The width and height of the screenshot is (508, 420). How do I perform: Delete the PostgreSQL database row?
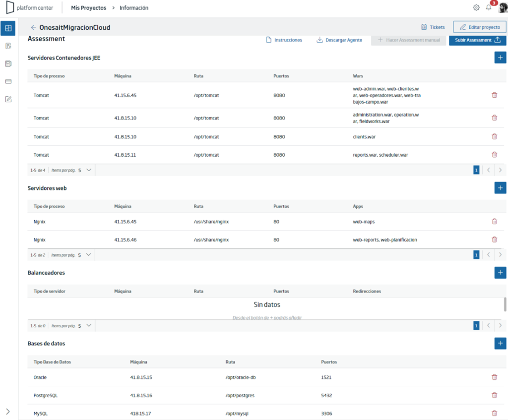pyautogui.click(x=495, y=395)
